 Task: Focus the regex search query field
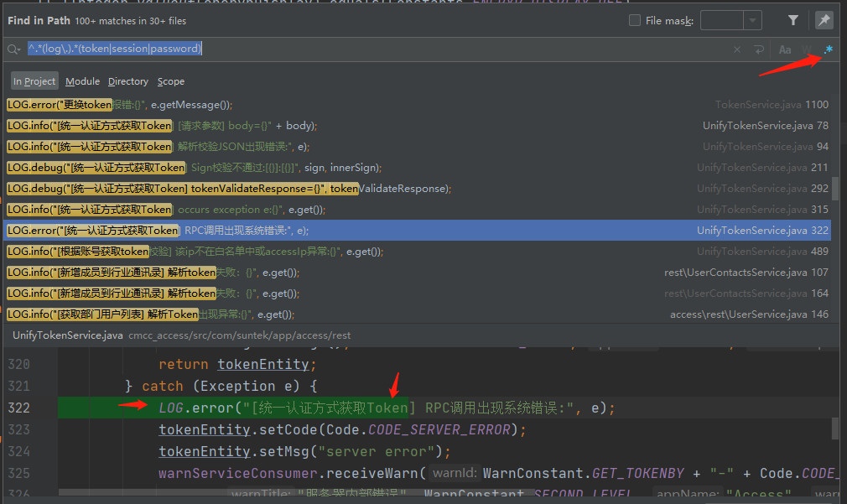378,49
